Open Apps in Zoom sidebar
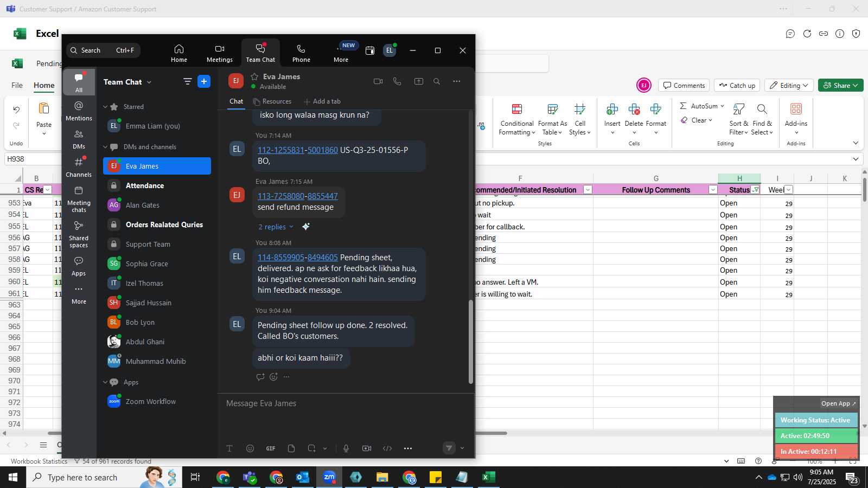 coord(79,266)
